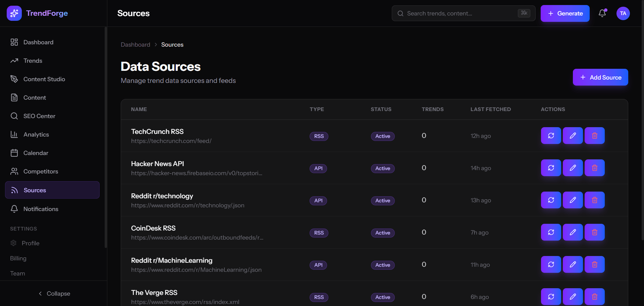
Task: Open Billing settings
Action: click(x=52, y=258)
